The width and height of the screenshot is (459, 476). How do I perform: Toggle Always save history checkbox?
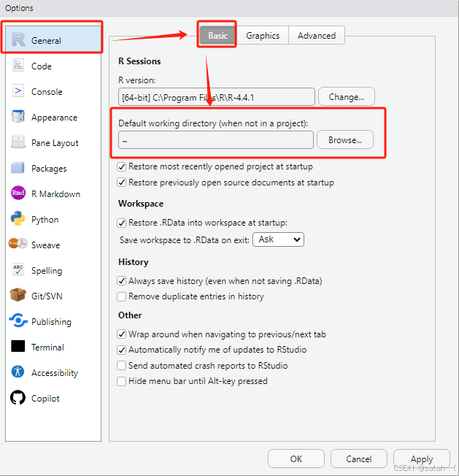[x=122, y=281]
